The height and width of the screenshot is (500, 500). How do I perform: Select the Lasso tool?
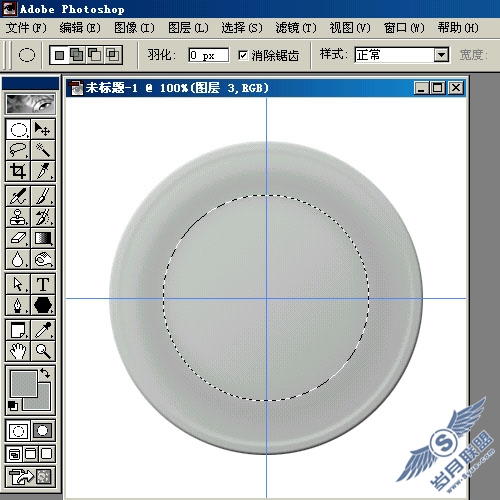18,150
